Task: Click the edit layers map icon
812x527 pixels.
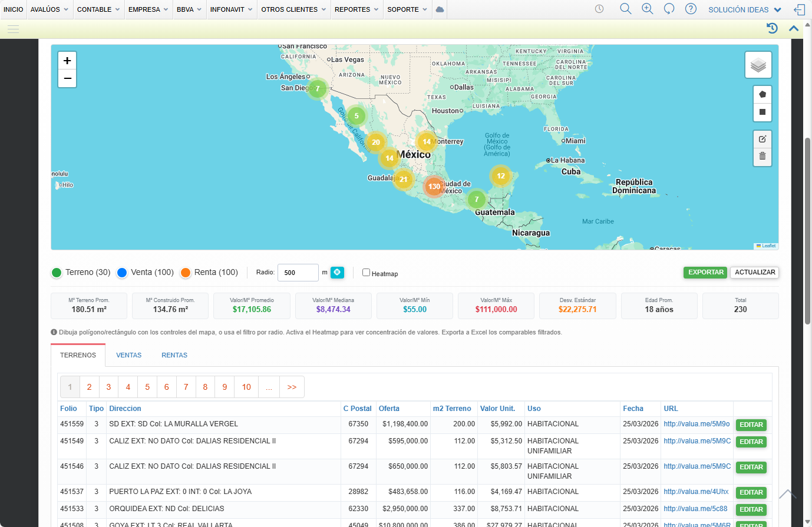Action: (762, 139)
